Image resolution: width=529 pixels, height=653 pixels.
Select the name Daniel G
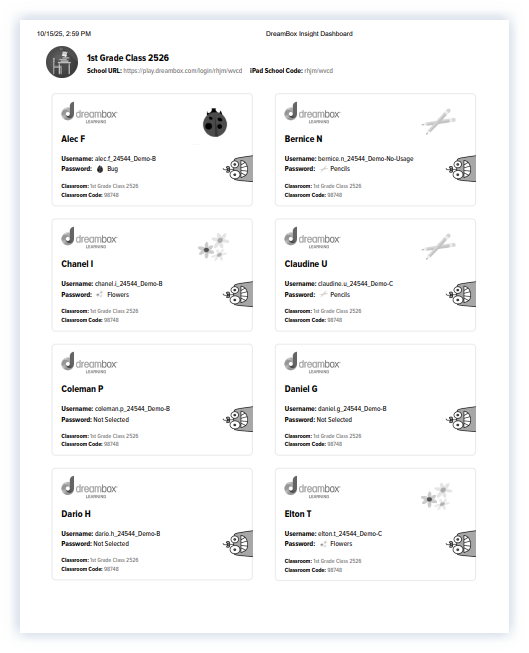coord(301,389)
